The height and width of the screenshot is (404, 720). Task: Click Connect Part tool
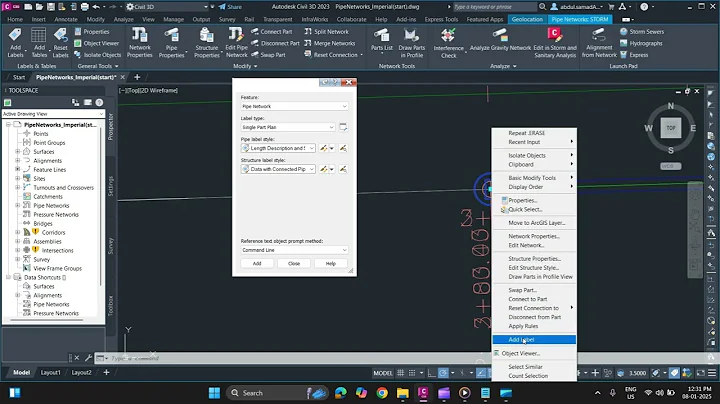[x=271, y=32]
